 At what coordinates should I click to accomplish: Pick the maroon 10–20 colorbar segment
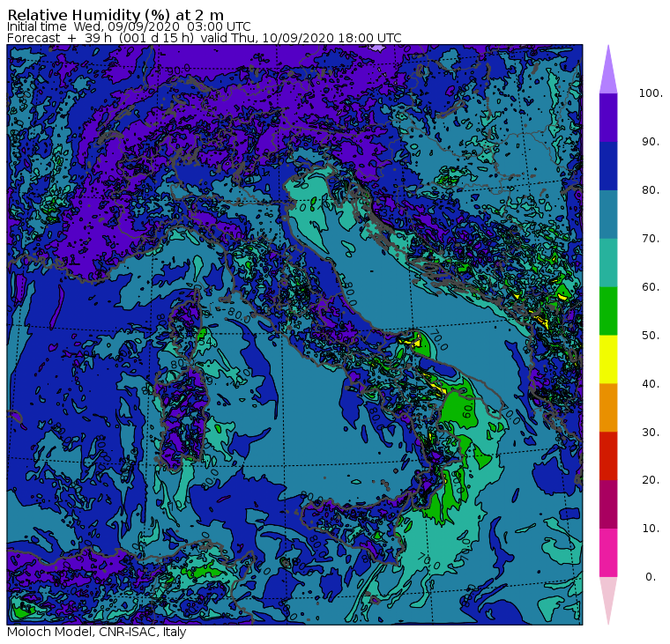tap(608, 504)
